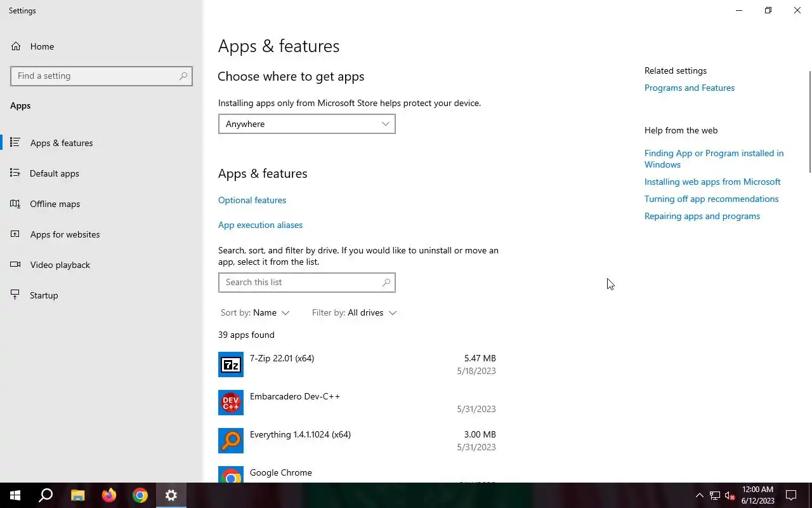Image resolution: width=812 pixels, height=508 pixels.
Task: Select Everything 1.4.1.1024 (x64) entry
Action: 357,441
